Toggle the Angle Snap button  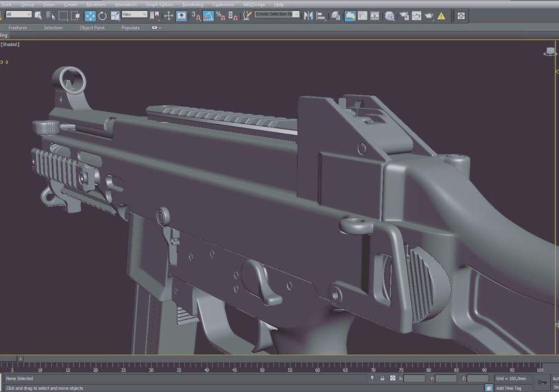coord(208,16)
